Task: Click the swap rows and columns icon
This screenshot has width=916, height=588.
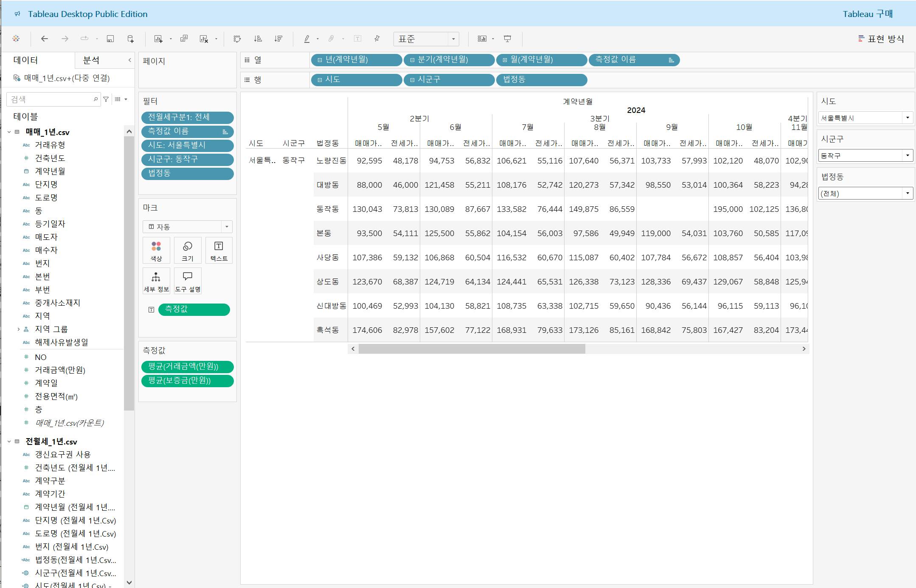Action: [x=237, y=39]
